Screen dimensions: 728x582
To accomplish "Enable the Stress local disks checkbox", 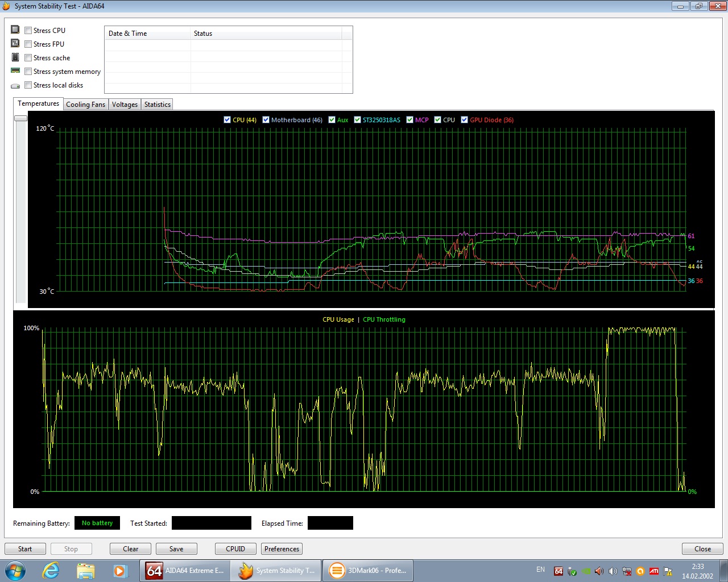I will [x=28, y=85].
